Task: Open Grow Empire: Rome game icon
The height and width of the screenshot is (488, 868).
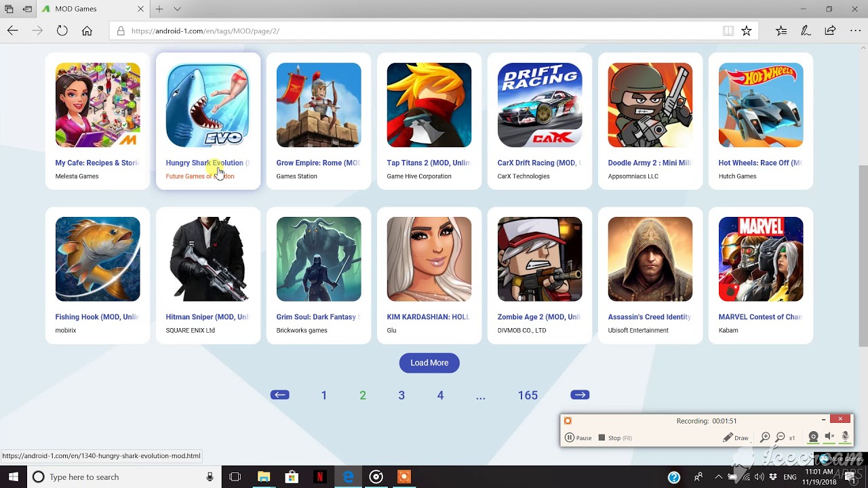Action: tap(319, 105)
